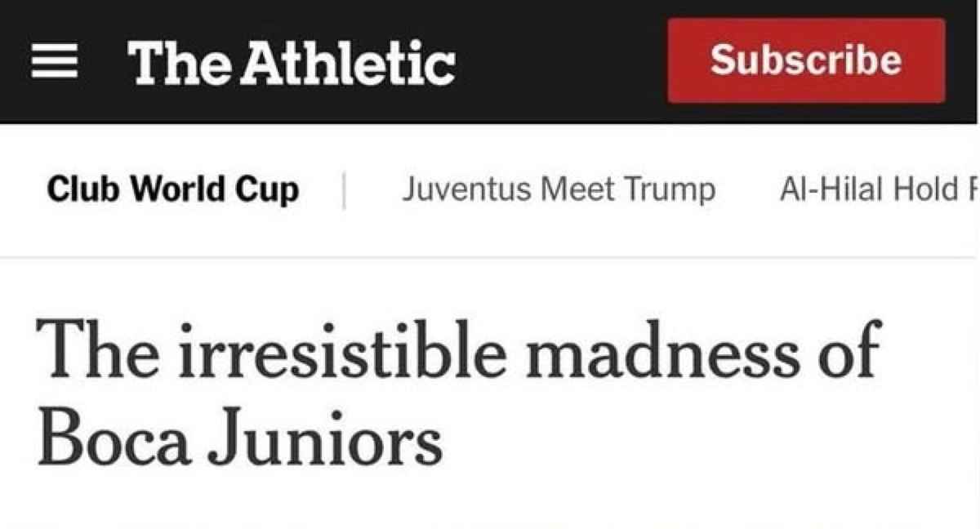The width and height of the screenshot is (980, 529).
Task: Select the Club World Cup section
Action: (x=173, y=189)
